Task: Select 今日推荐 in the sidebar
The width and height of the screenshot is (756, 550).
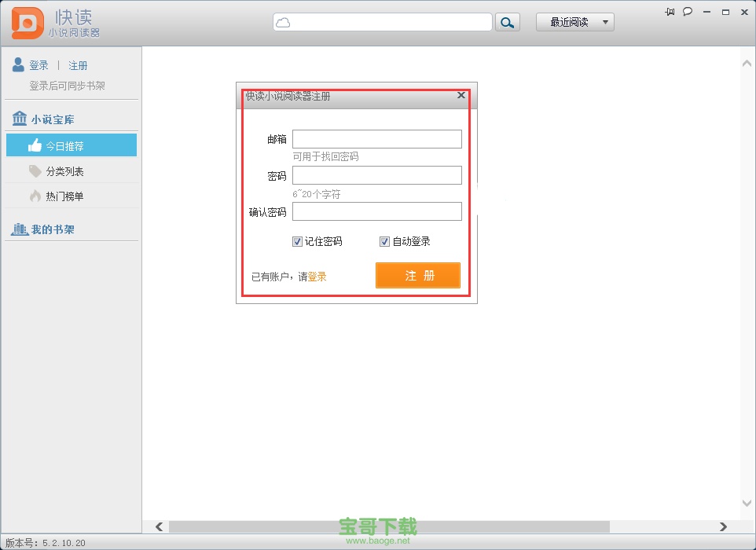Action: tap(72, 145)
